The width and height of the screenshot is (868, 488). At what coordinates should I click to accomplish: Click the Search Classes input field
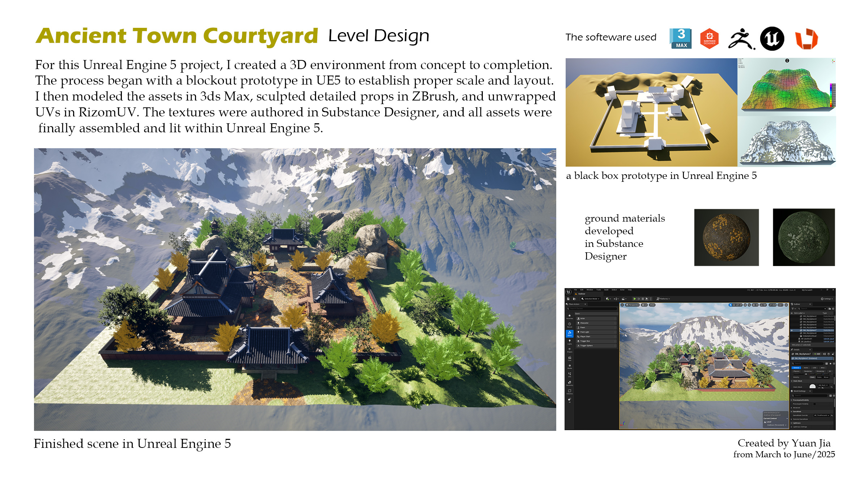(592, 309)
